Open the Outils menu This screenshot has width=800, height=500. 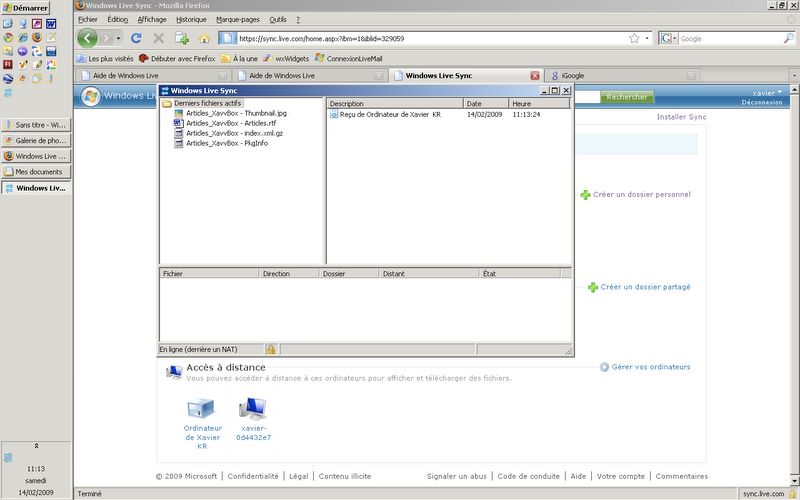click(278, 19)
